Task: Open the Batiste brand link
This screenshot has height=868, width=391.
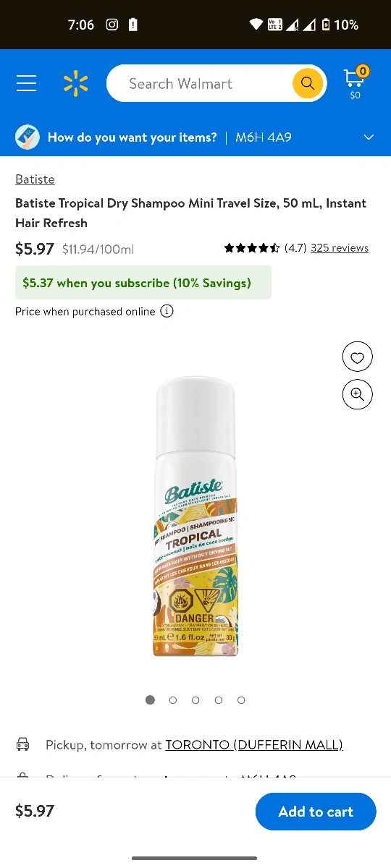Action: click(35, 179)
